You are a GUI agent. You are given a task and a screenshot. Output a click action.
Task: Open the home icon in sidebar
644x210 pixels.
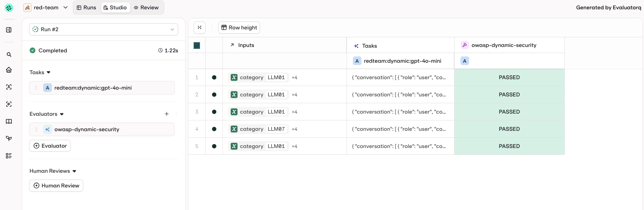(x=9, y=70)
